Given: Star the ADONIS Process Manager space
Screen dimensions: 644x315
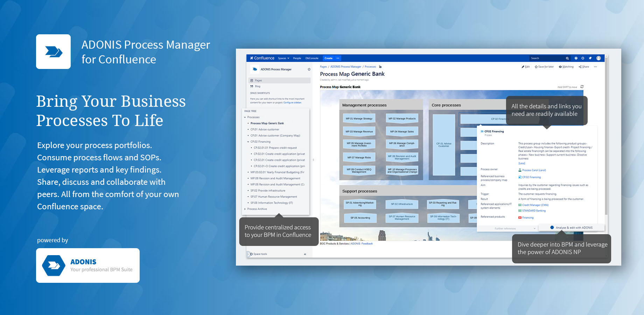Looking at the screenshot, I should (x=309, y=69).
